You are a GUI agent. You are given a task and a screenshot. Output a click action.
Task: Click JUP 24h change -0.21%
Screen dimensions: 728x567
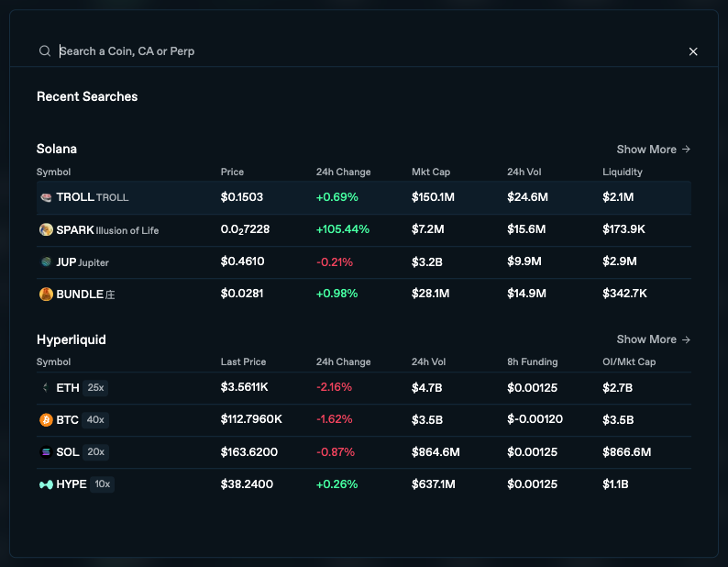(x=335, y=261)
